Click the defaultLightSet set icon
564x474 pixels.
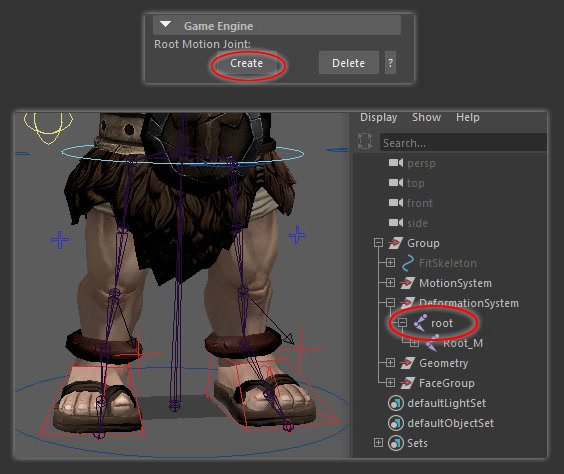click(396, 403)
